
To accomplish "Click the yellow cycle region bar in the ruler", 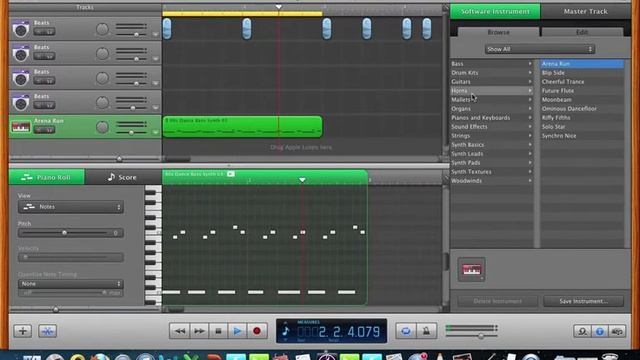I will (242, 14).
